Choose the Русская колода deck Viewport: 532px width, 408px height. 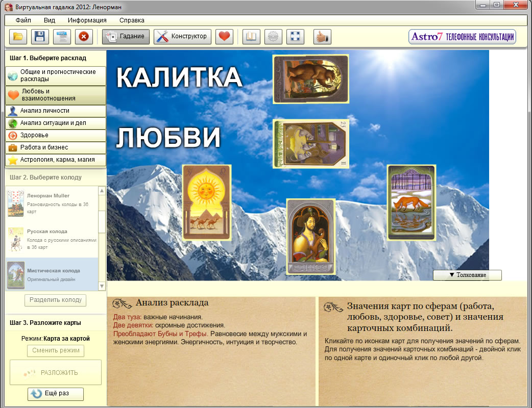pyautogui.click(x=52, y=239)
